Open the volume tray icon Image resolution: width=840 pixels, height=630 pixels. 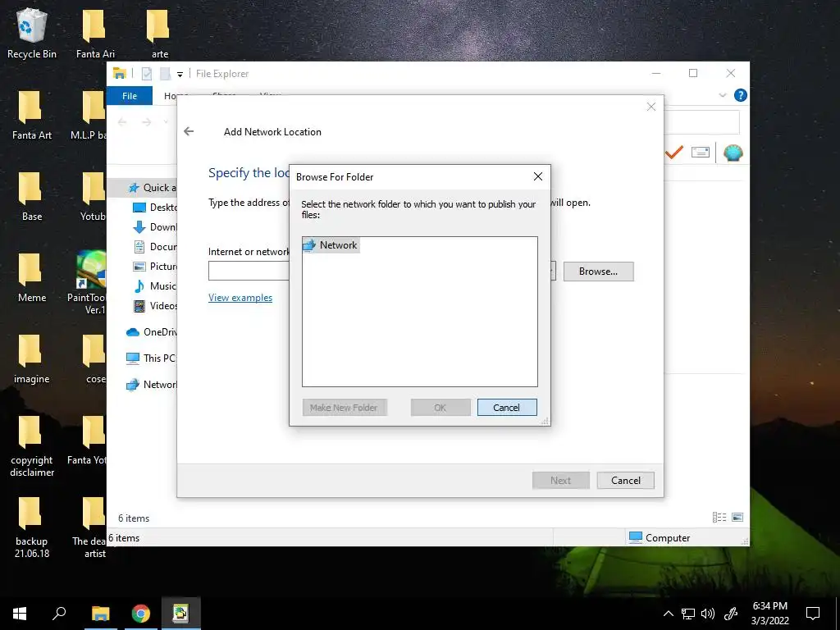tap(708, 614)
